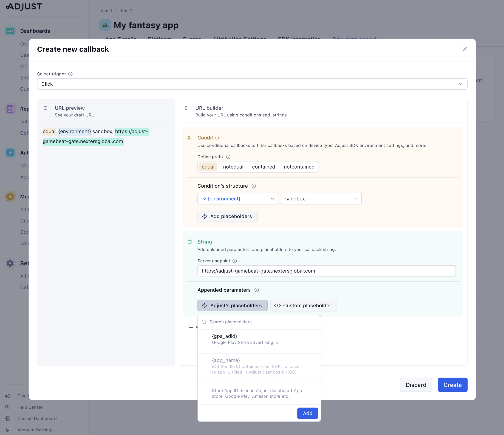Screen dimensions: 504x435
Task: Click info icon next to Condition's structure
Action: click(x=254, y=186)
